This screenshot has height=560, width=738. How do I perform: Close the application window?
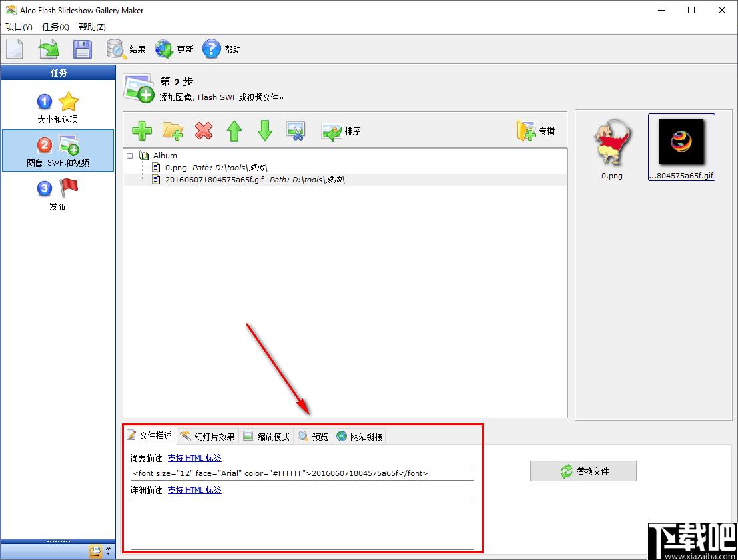721,10
